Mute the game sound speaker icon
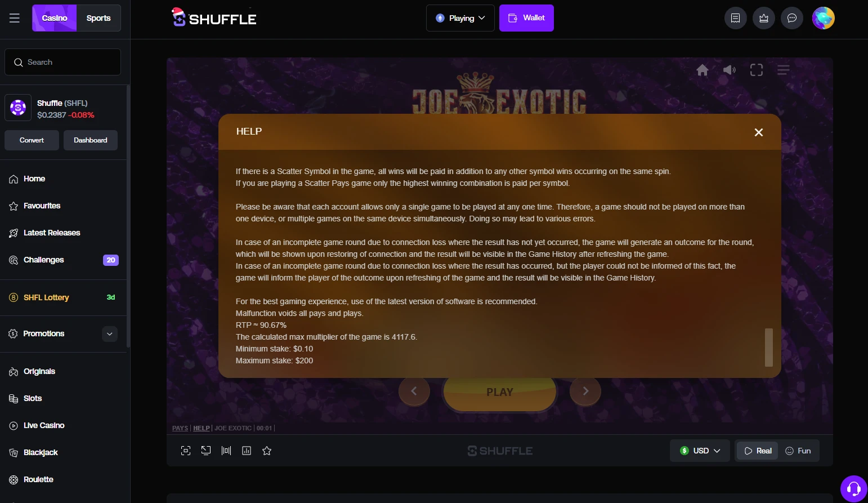This screenshot has width=868, height=503. (729, 70)
